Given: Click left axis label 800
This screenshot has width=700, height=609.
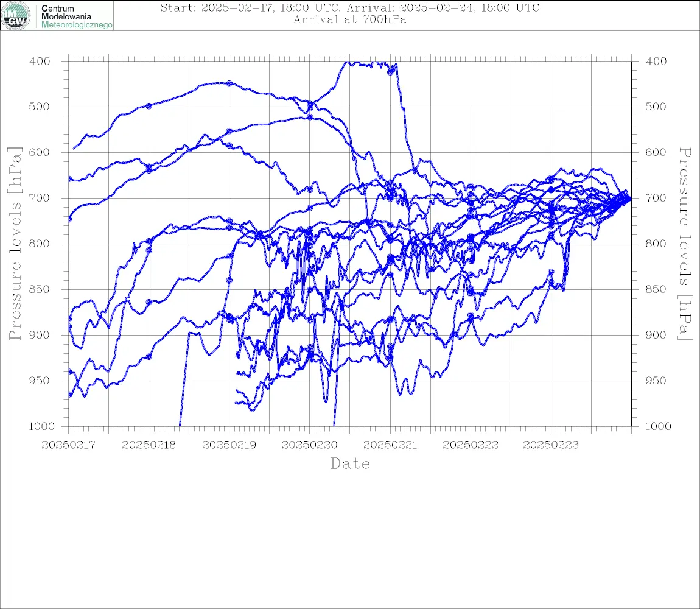Looking at the screenshot, I should 40,244.
